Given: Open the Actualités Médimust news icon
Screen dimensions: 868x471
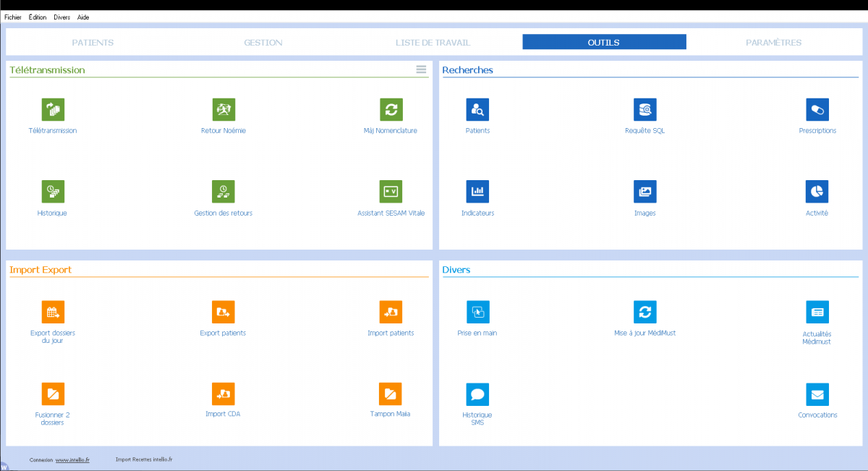Looking at the screenshot, I should point(817,312).
